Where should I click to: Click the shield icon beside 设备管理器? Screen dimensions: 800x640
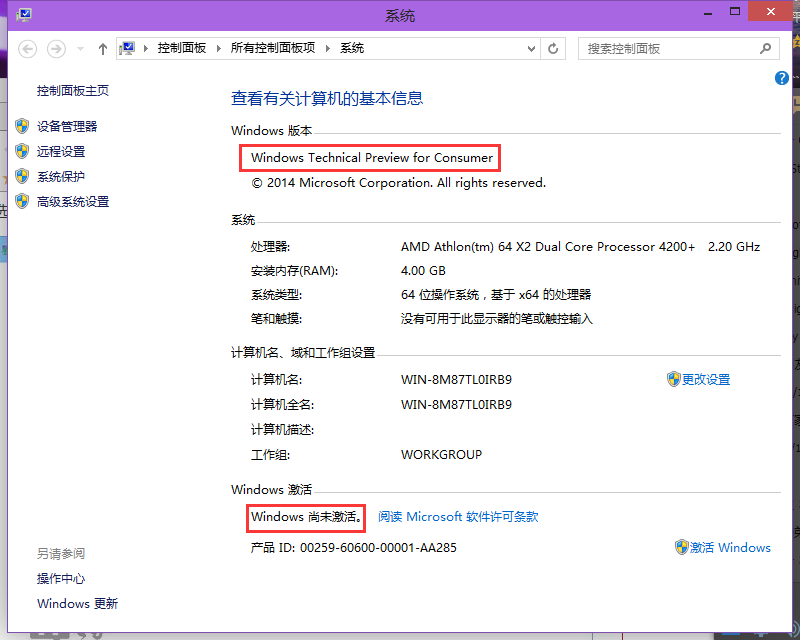click(22, 126)
